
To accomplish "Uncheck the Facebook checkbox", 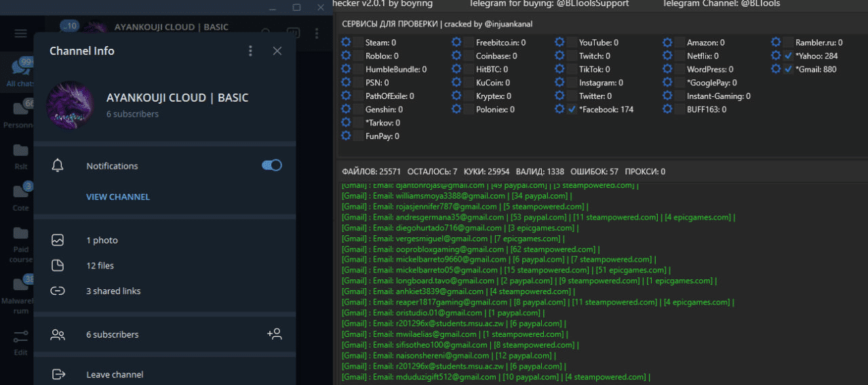I will click(x=572, y=109).
